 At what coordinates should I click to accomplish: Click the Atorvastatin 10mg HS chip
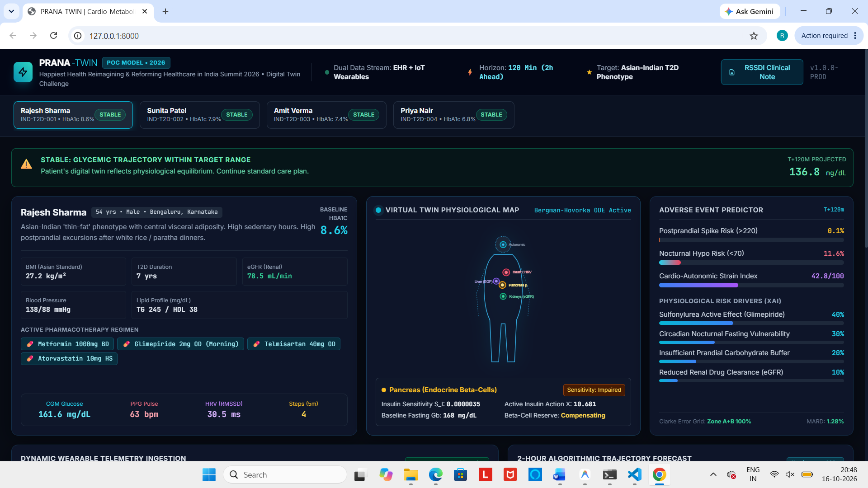point(69,358)
